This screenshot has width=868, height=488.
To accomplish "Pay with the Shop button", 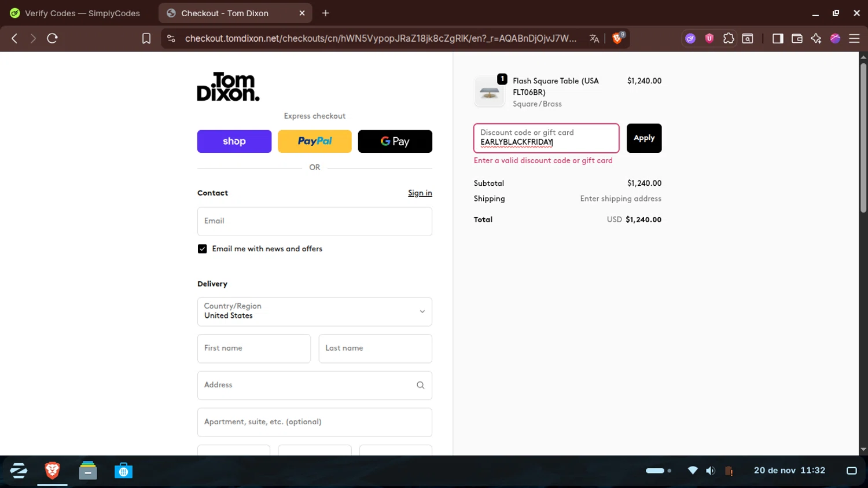I will pyautogui.click(x=234, y=141).
